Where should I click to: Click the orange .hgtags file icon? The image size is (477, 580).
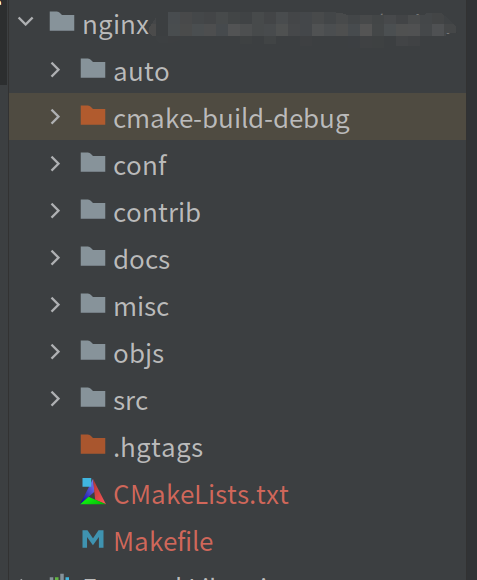tap(93, 444)
